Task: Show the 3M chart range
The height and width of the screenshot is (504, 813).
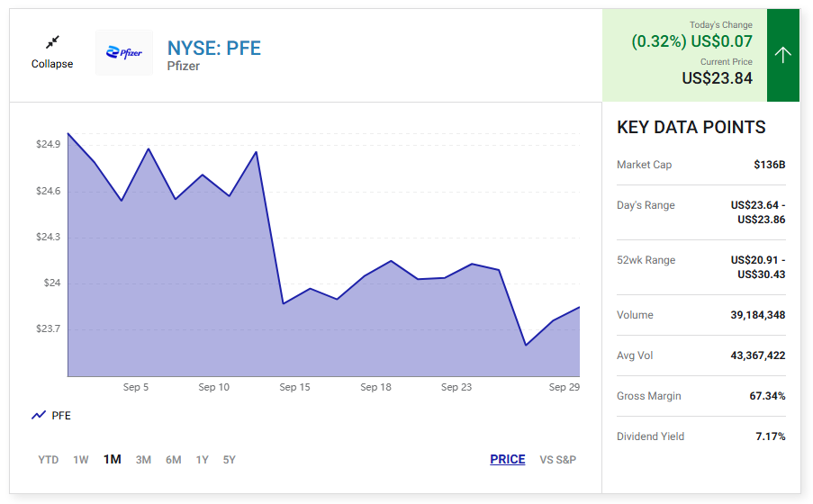Action: pyautogui.click(x=143, y=460)
